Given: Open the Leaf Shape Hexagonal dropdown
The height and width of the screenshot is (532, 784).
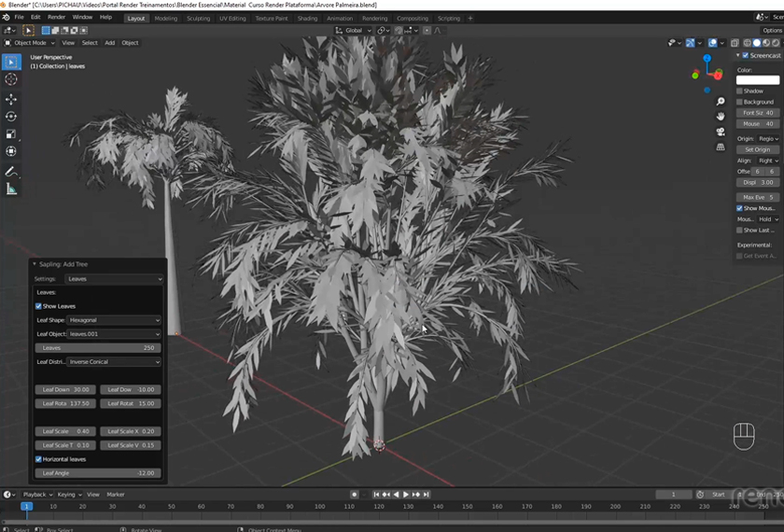Looking at the screenshot, I should pos(115,320).
